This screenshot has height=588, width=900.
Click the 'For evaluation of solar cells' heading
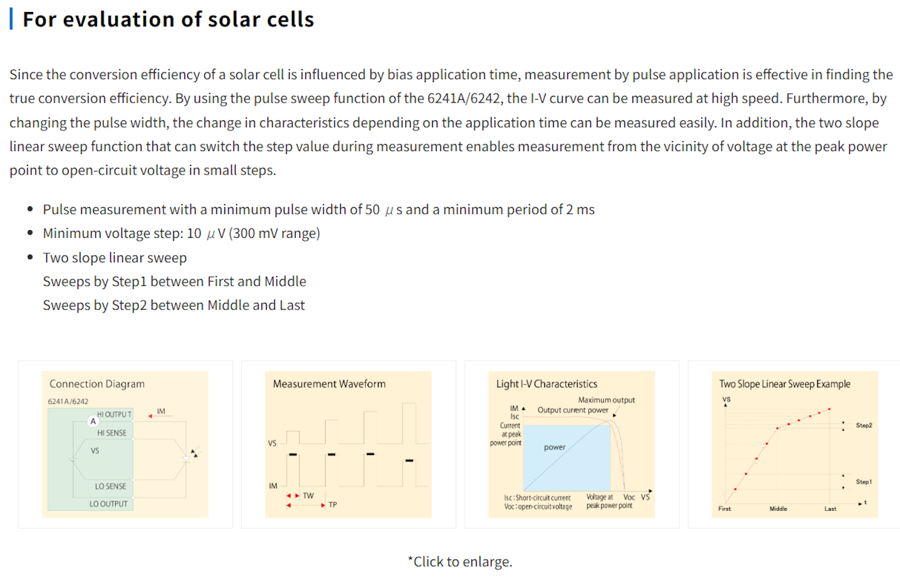168,19
